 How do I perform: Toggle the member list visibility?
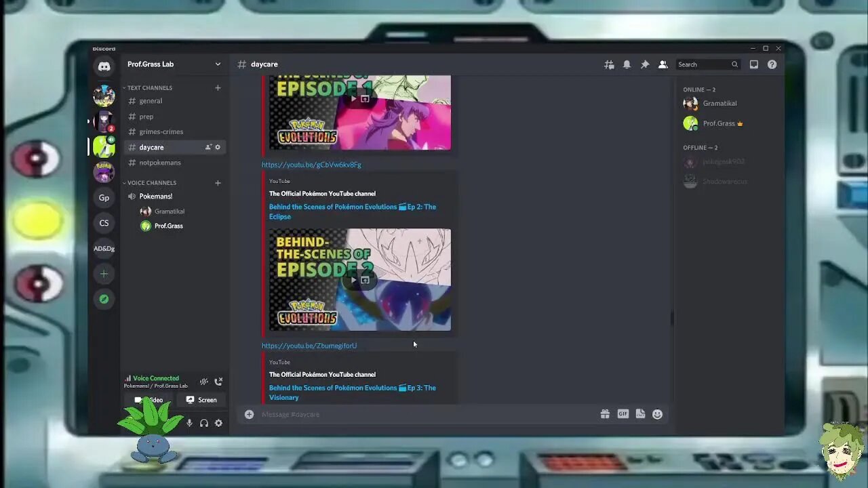(x=663, y=64)
